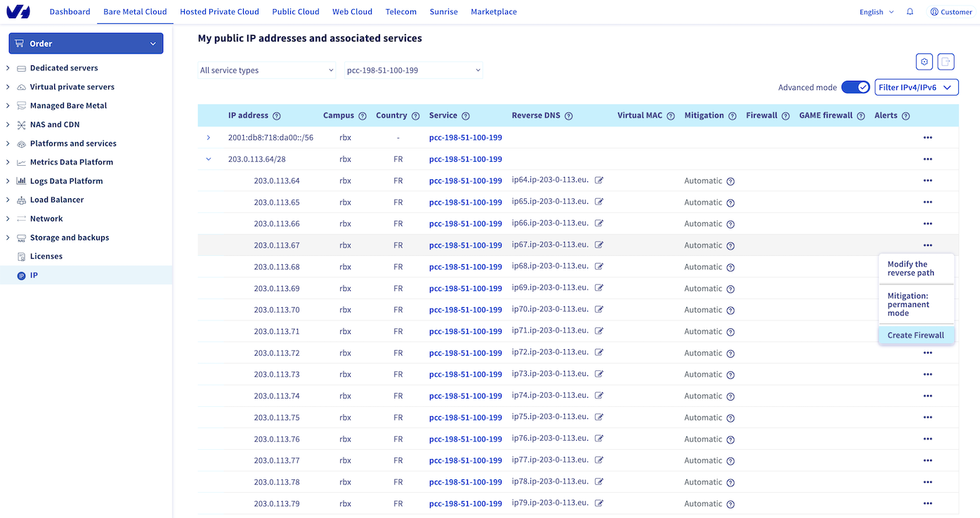Switch to the Public Cloud tab

pyautogui.click(x=295, y=12)
